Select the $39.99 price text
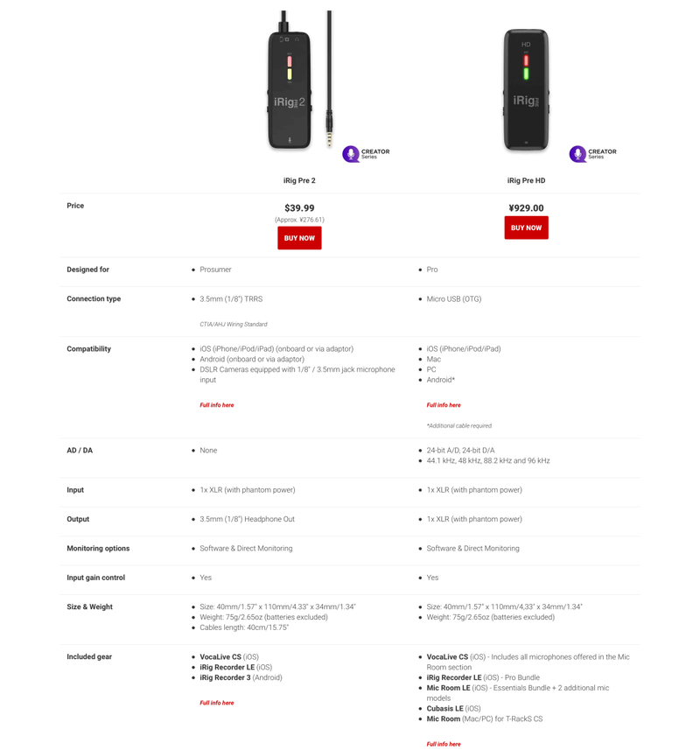Image resolution: width=700 pixels, height=750 pixels. tap(299, 208)
